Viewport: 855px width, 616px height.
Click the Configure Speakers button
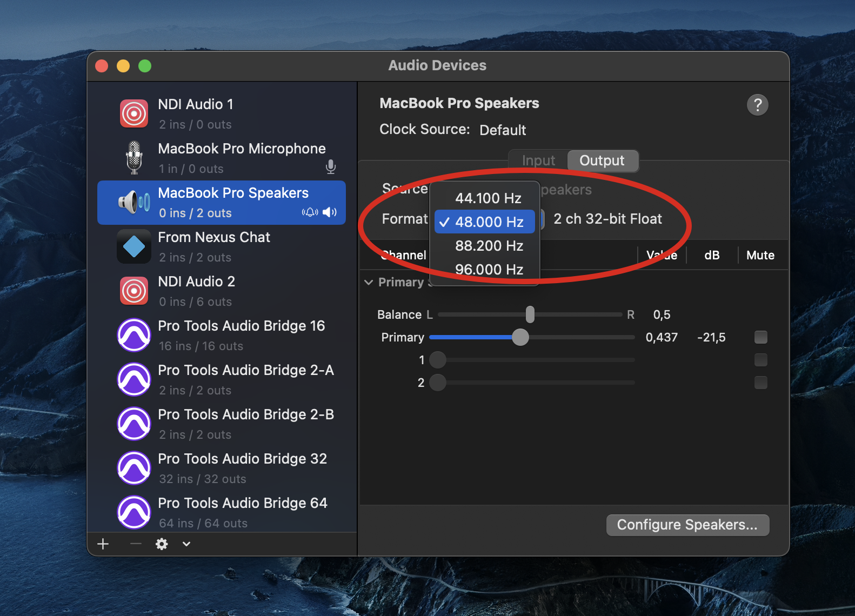click(x=687, y=525)
